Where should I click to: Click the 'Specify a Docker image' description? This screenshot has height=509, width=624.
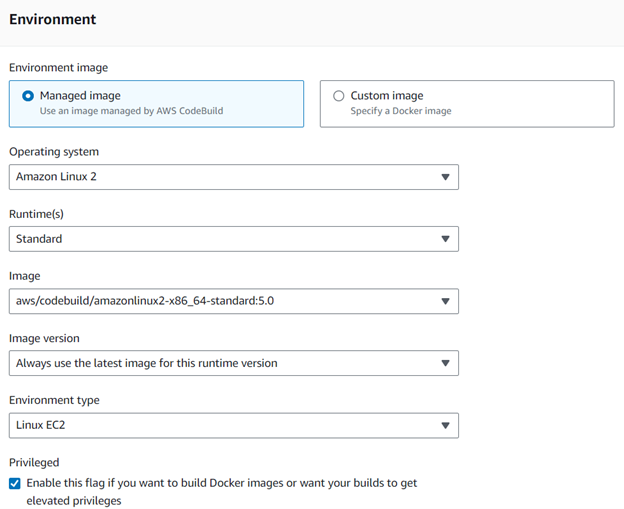[400, 111]
